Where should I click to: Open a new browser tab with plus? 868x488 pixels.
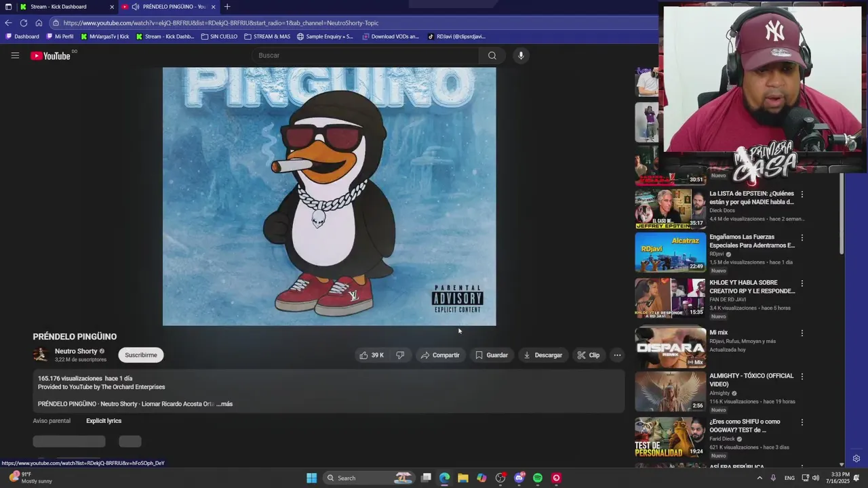point(227,7)
